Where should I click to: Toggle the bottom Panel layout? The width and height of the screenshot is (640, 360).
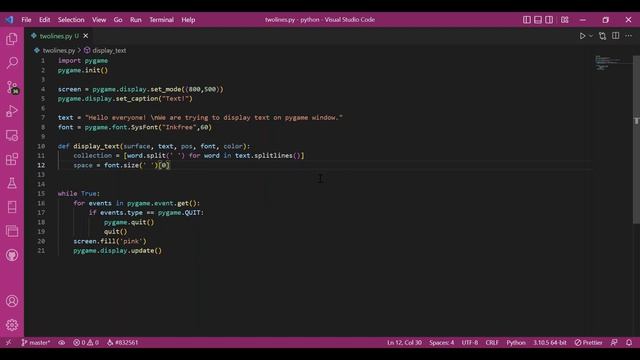[538, 20]
